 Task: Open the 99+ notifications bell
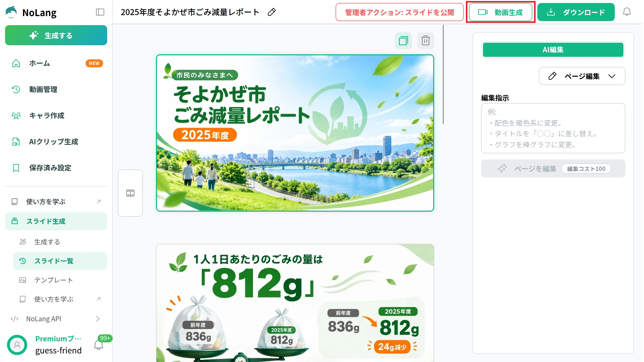pyautogui.click(x=99, y=345)
